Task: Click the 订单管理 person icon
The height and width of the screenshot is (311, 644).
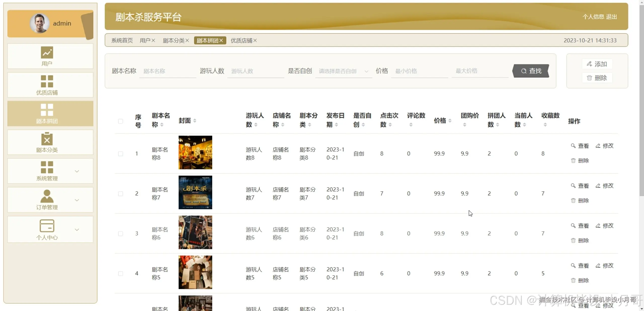Action: tap(47, 196)
